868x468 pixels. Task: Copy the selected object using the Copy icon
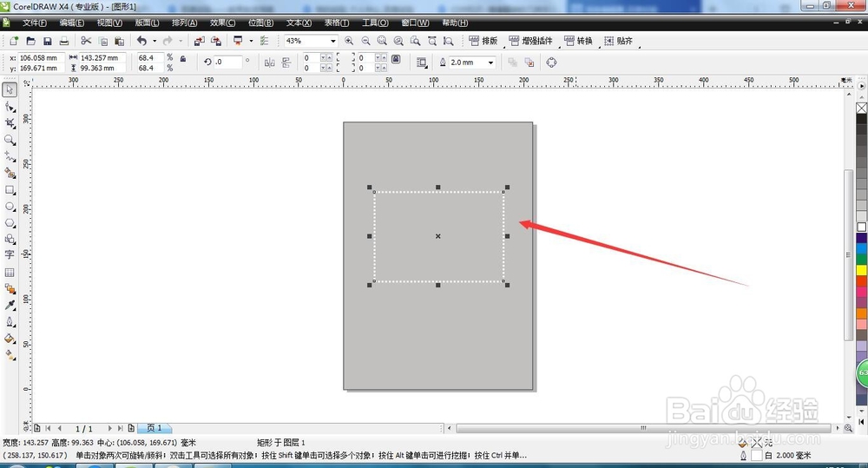[x=103, y=41]
